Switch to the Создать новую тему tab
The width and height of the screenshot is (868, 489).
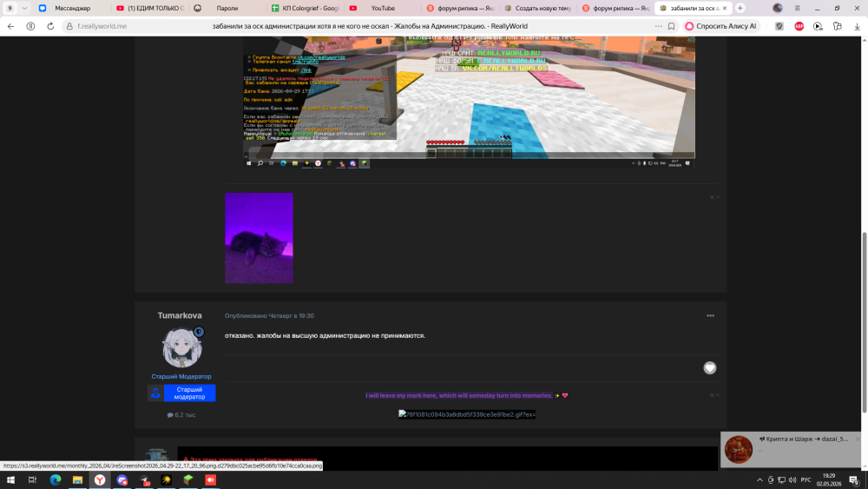click(537, 9)
